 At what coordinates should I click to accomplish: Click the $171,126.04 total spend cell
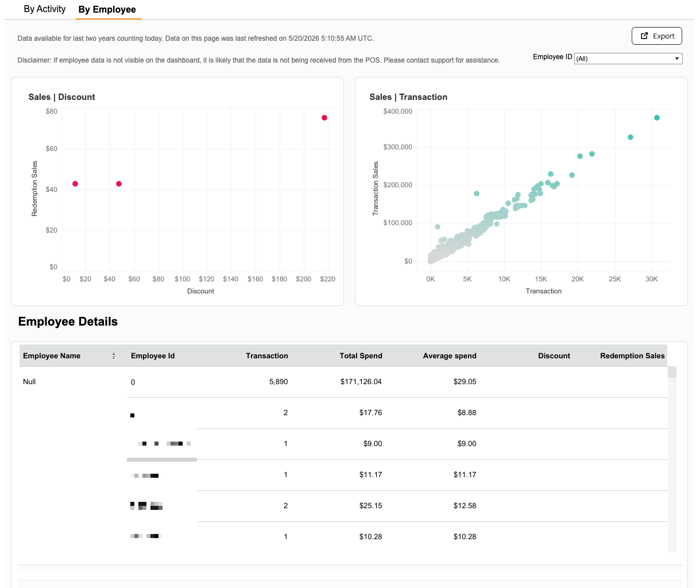pyautogui.click(x=361, y=382)
